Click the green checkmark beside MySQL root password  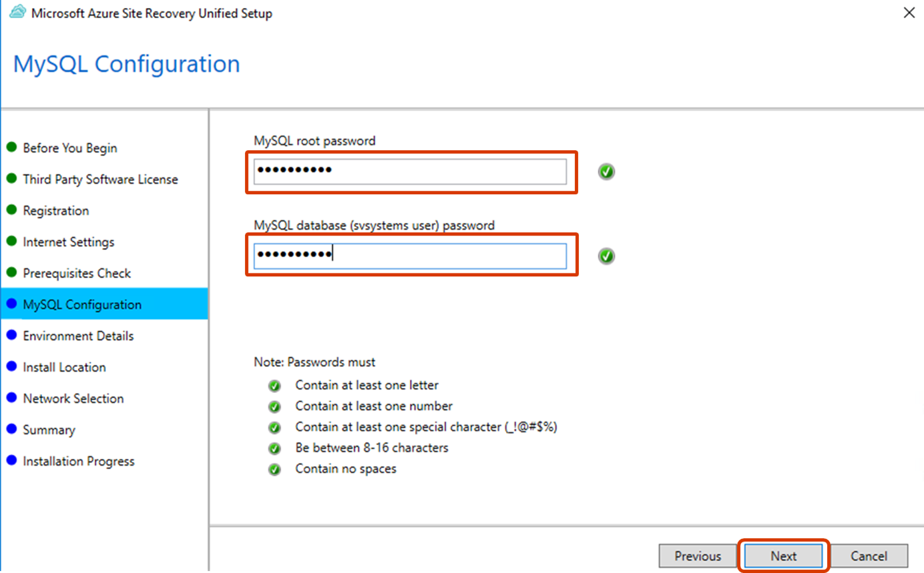coord(606,172)
